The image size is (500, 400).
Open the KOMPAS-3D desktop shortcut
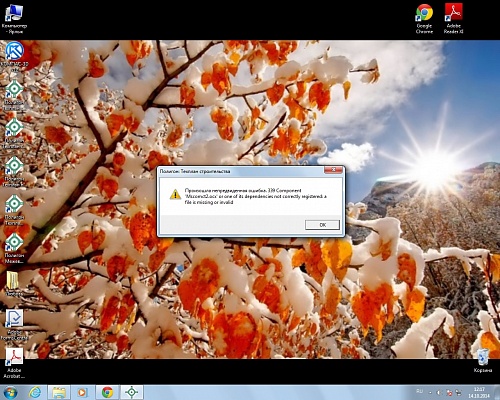click(x=14, y=57)
